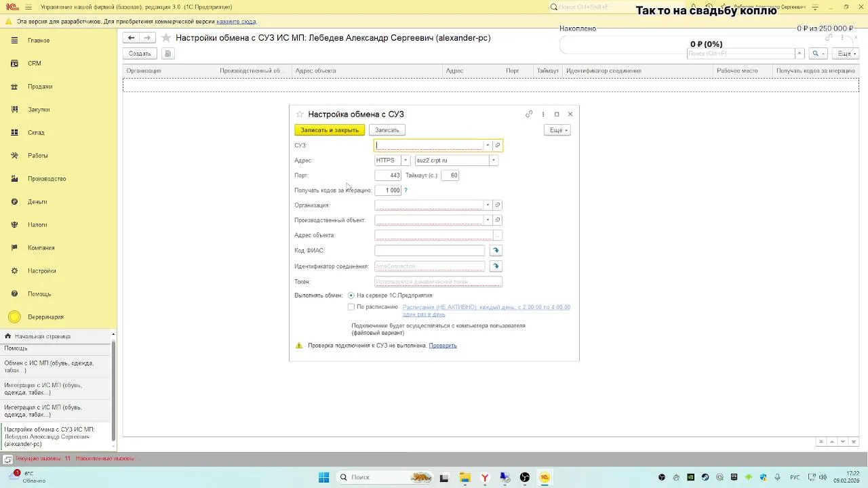The height and width of the screenshot is (488, 868).
Task: Open the Расписание (НЕ АКТИВНО) schedule link
Action: (x=486, y=310)
